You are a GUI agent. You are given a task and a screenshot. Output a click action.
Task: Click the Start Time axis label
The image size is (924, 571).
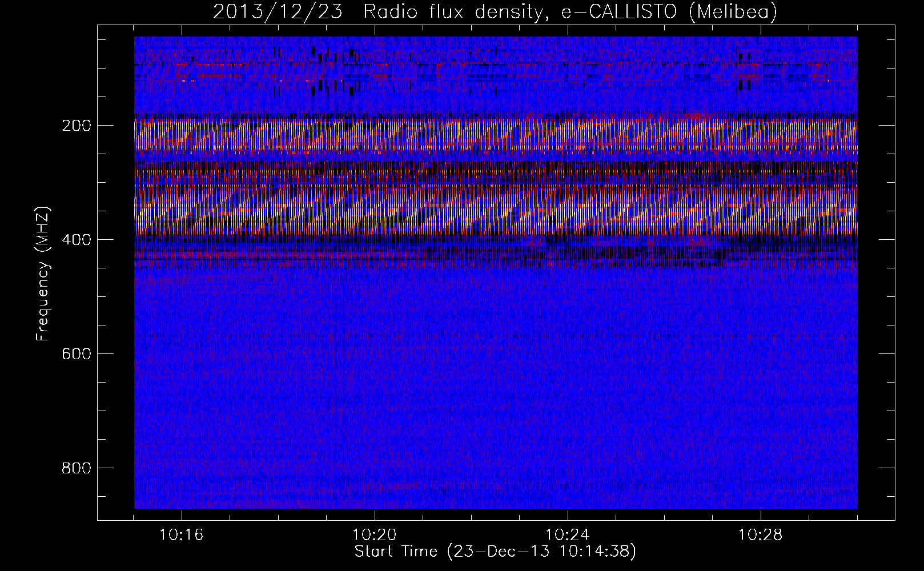point(495,552)
